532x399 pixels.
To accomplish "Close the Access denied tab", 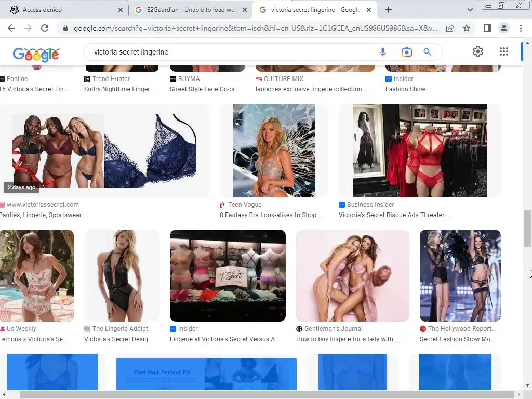I will pos(120,10).
